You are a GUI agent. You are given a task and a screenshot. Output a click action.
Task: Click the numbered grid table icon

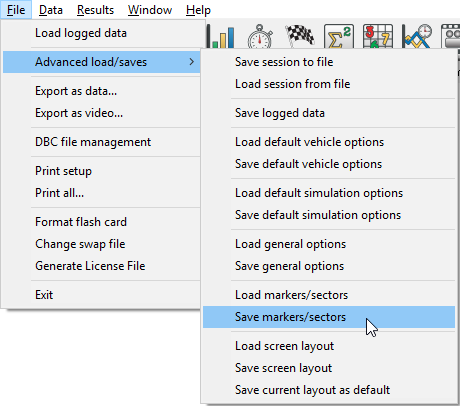click(378, 36)
